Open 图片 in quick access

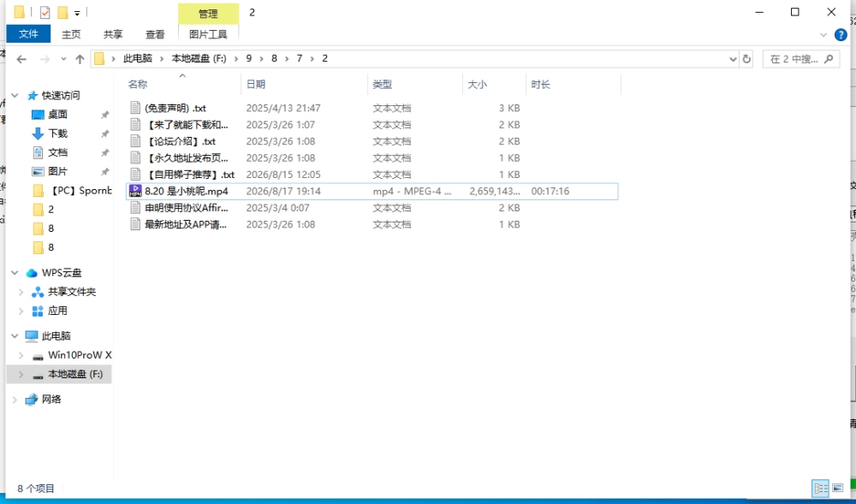click(57, 172)
